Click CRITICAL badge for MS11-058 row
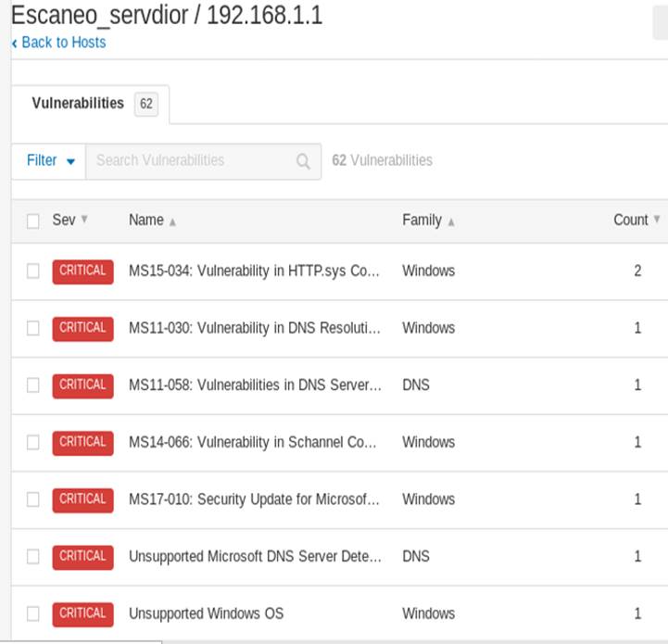 [82, 385]
